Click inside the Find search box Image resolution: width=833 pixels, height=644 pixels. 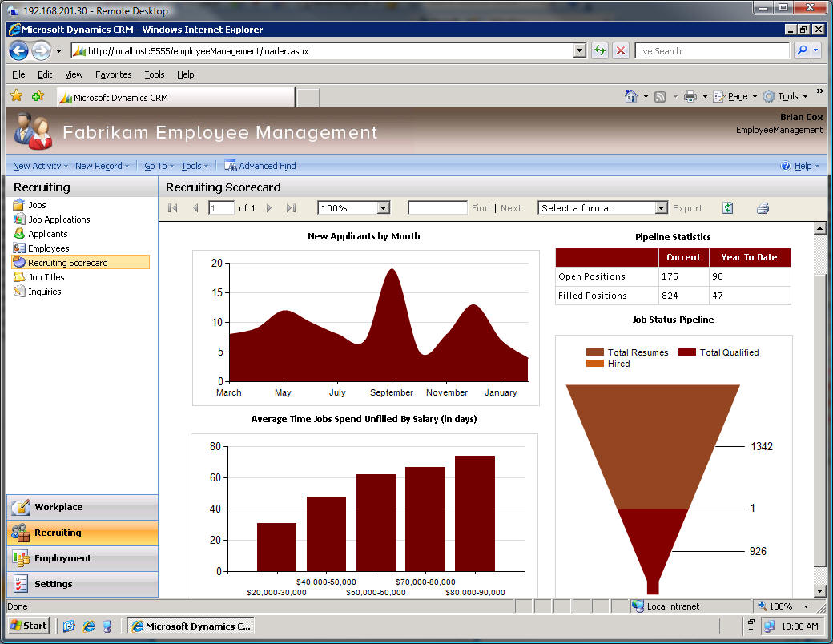click(437, 208)
